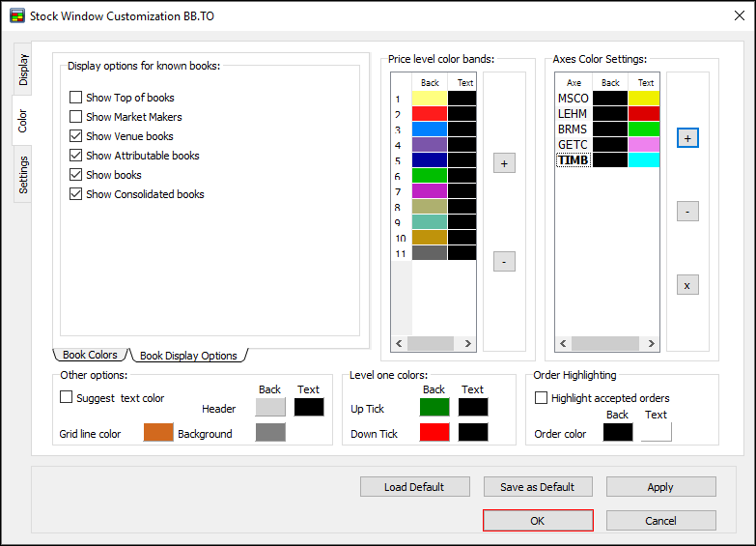
Task: Click minus button beside price level bands
Action: click(x=504, y=261)
